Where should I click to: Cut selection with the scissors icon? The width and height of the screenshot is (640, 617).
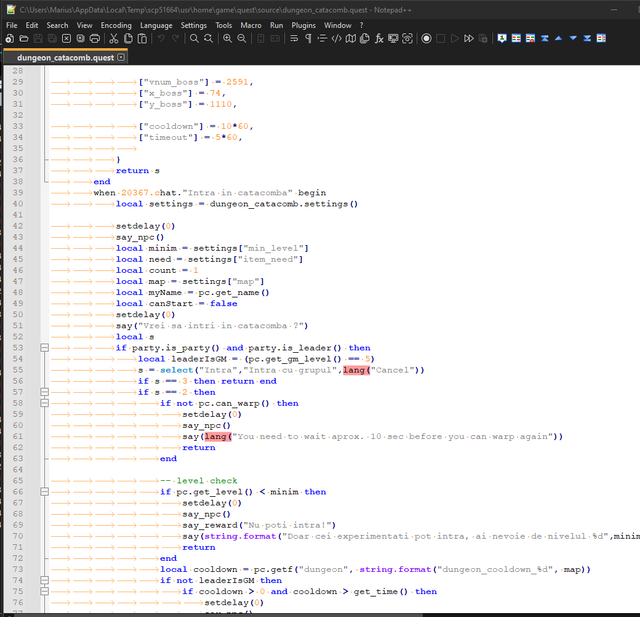coord(114,38)
